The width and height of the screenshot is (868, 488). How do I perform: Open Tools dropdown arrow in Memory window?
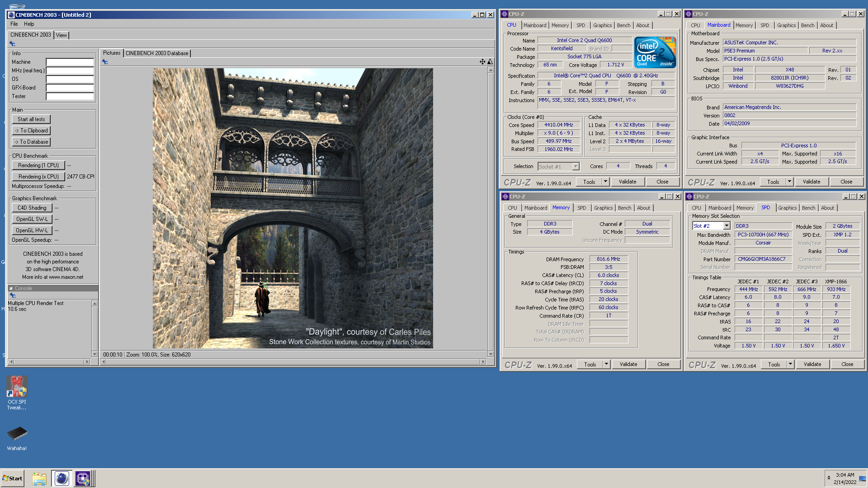(x=607, y=364)
